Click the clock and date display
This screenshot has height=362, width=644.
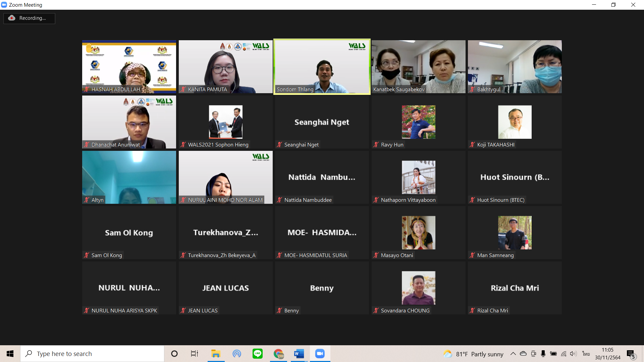coord(607,354)
